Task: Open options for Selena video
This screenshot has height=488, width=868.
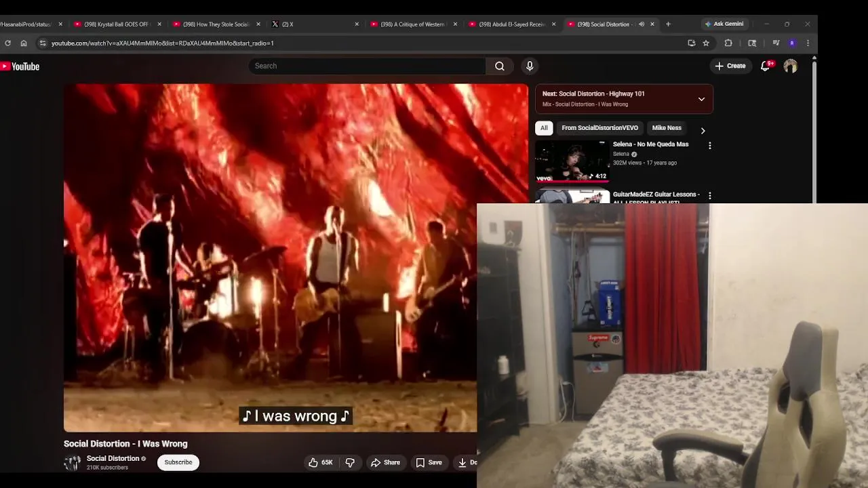Action: coord(710,146)
